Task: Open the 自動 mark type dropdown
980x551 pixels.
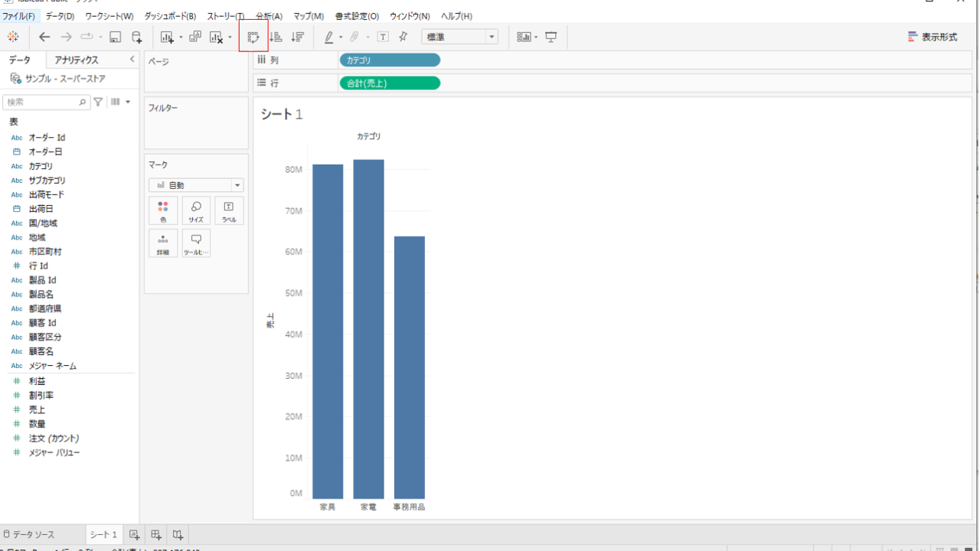Action: (x=196, y=185)
